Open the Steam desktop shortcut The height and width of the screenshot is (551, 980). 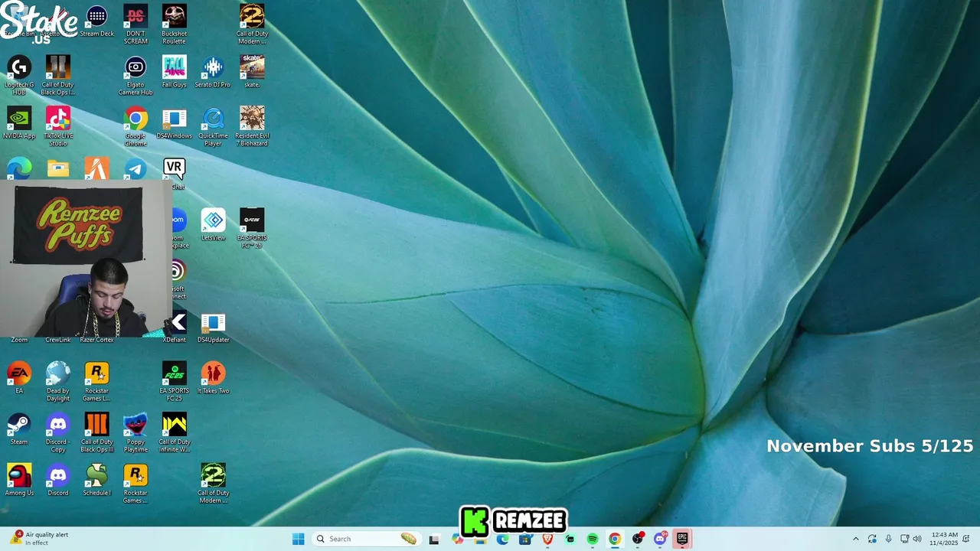tap(19, 429)
